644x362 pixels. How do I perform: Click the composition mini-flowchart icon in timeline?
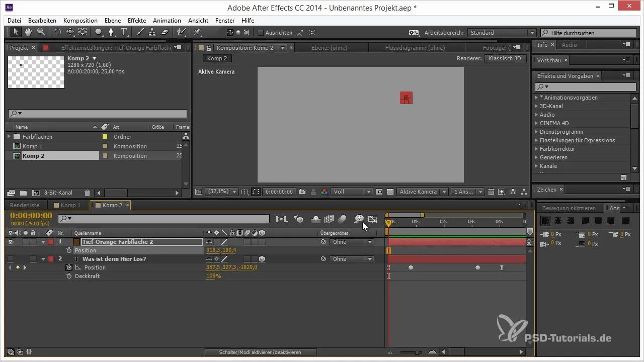(x=281, y=219)
